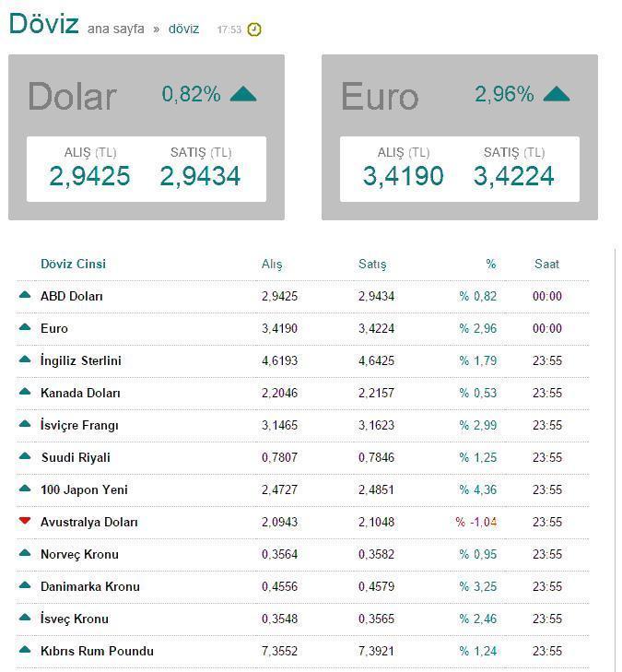622x672 pixels.
Task: Click the Dolar ALIŞ value 2,9425
Action: click(x=90, y=175)
